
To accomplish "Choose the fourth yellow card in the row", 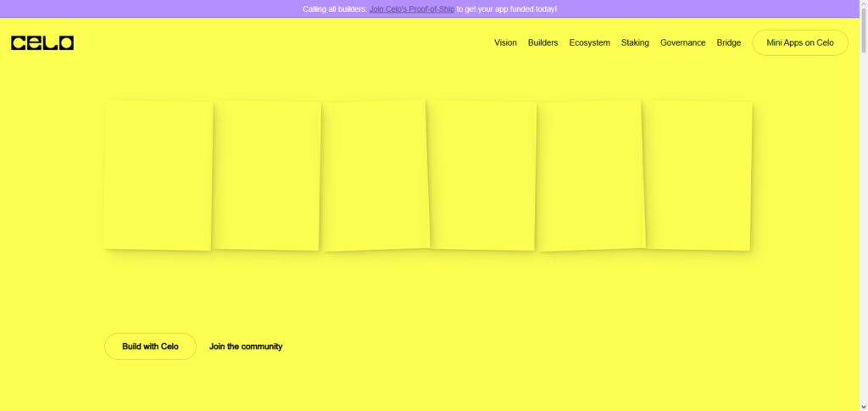I will click(483, 175).
